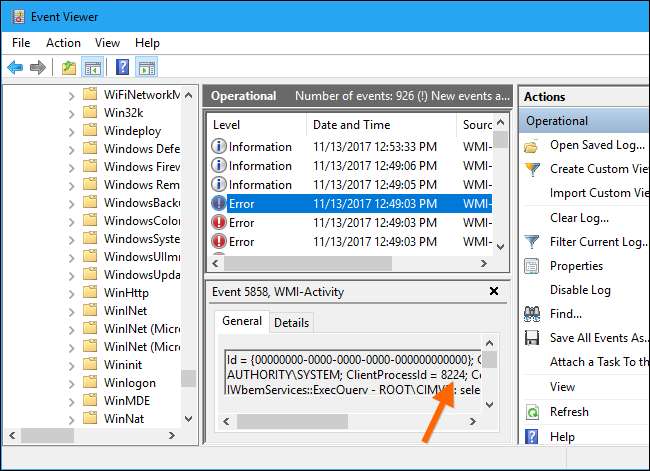The image size is (650, 471).
Task: Click the Open Saved Log action
Action: click(x=596, y=145)
